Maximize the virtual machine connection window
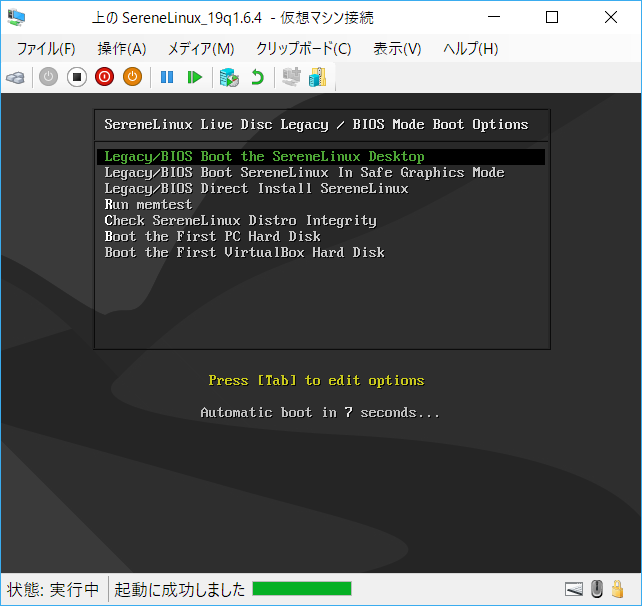Screen dimensions: 642x606 point(552,17)
